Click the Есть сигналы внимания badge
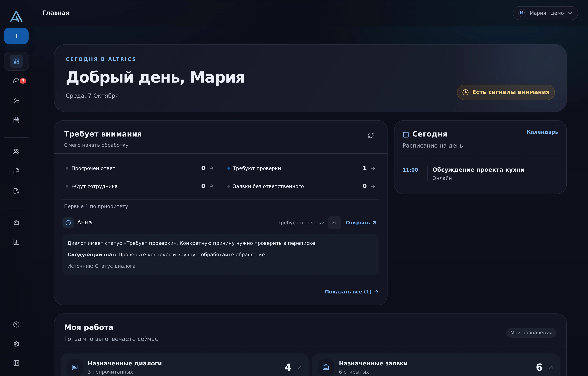 point(506,92)
